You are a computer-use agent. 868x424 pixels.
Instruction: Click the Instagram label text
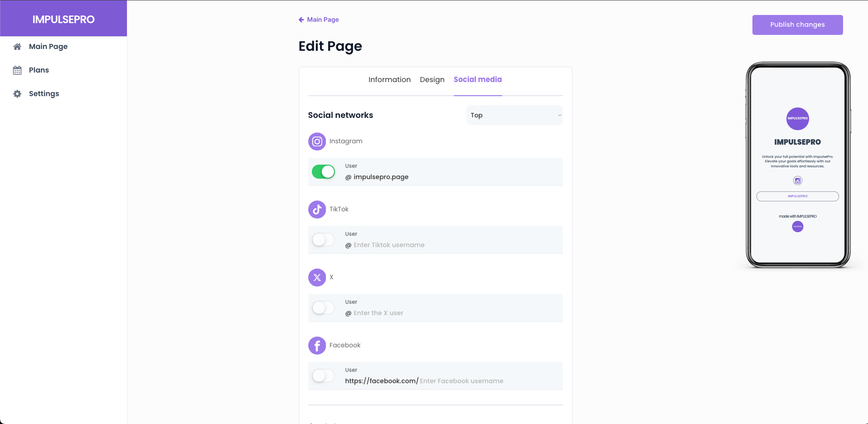[x=346, y=141]
